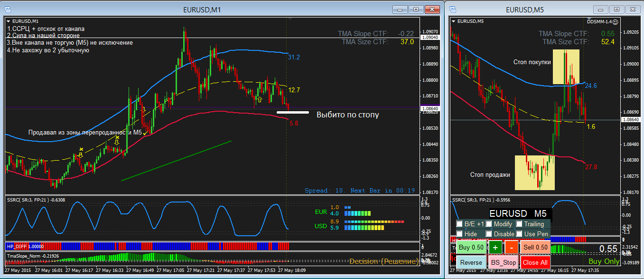Click the 'TmaSlope_Norm -0.21926' indicator label
This screenshot has height=279, width=644.
tap(32, 256)
